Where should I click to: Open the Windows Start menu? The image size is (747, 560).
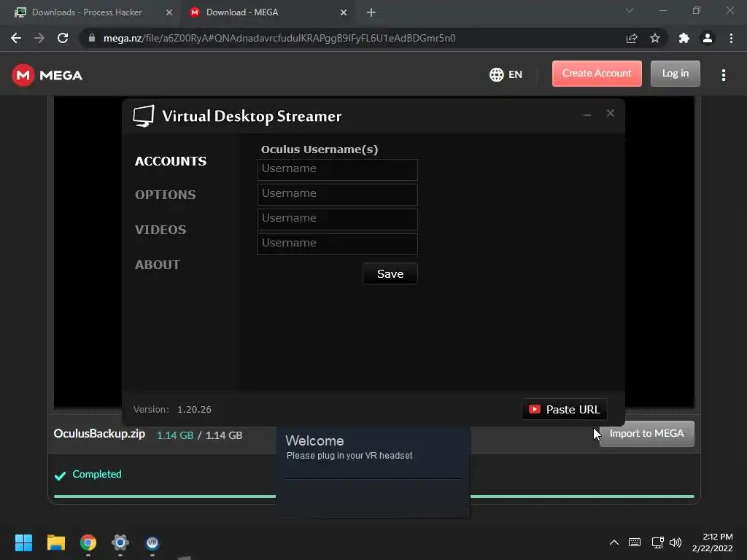[23, 542]
